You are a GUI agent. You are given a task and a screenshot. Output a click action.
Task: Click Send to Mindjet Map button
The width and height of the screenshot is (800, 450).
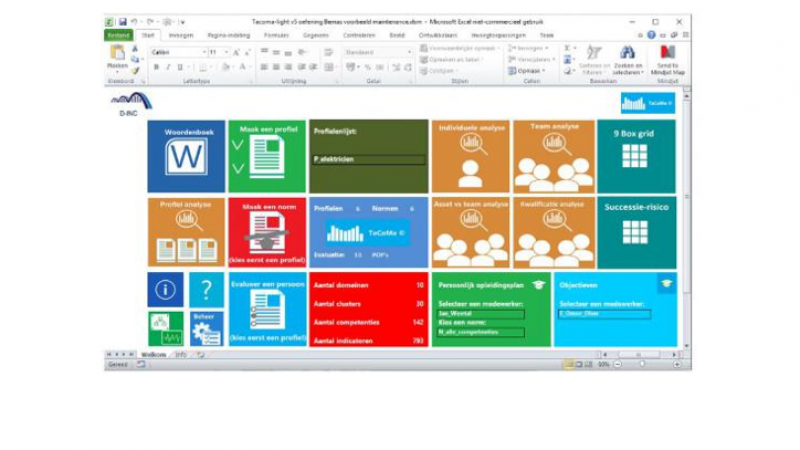click(x=667, y=61)
